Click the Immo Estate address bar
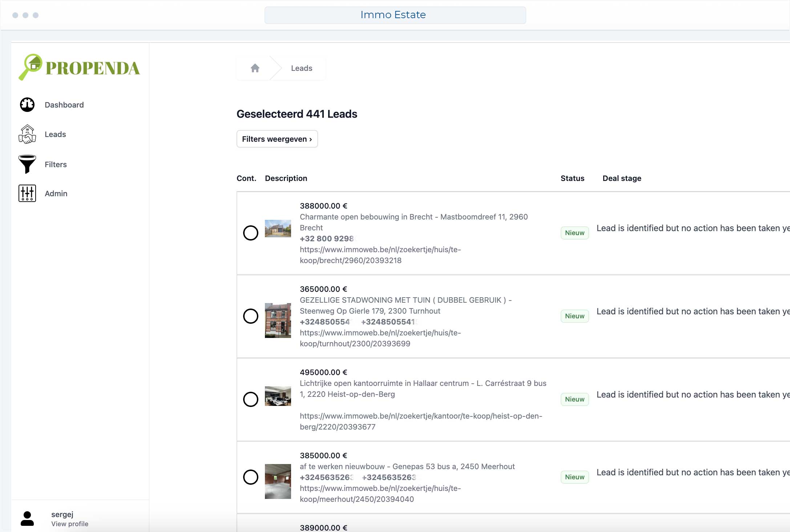This screenshot has height=532, width=790. [395, 15]
